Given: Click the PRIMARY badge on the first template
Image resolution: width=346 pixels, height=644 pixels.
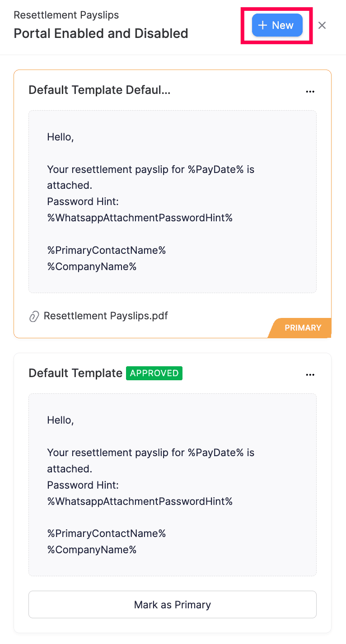Looking at the screenshot, I should (303, 328).
